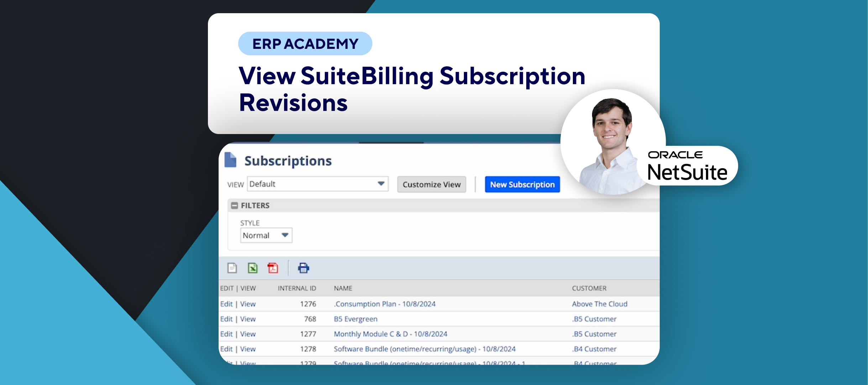Click the New Subscription button
The width and height of the screenshot is (868, 385).
click(x=522, y=184)
